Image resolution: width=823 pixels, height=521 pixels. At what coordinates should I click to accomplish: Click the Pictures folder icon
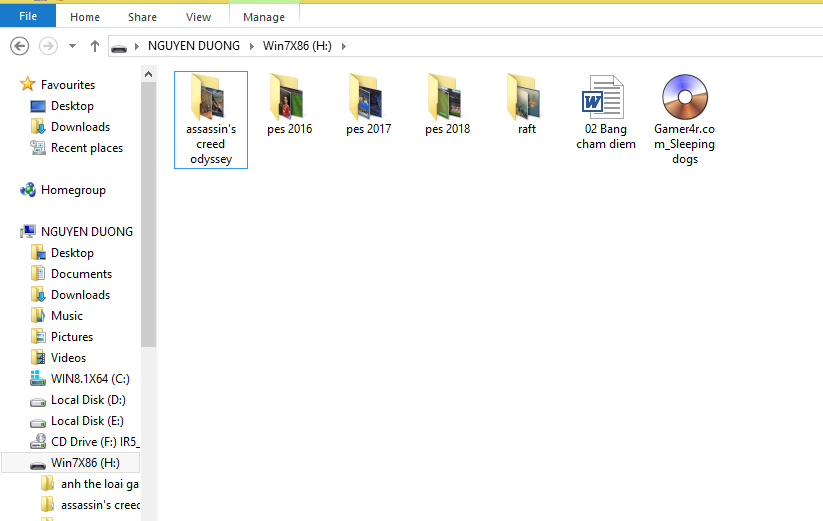38,336
